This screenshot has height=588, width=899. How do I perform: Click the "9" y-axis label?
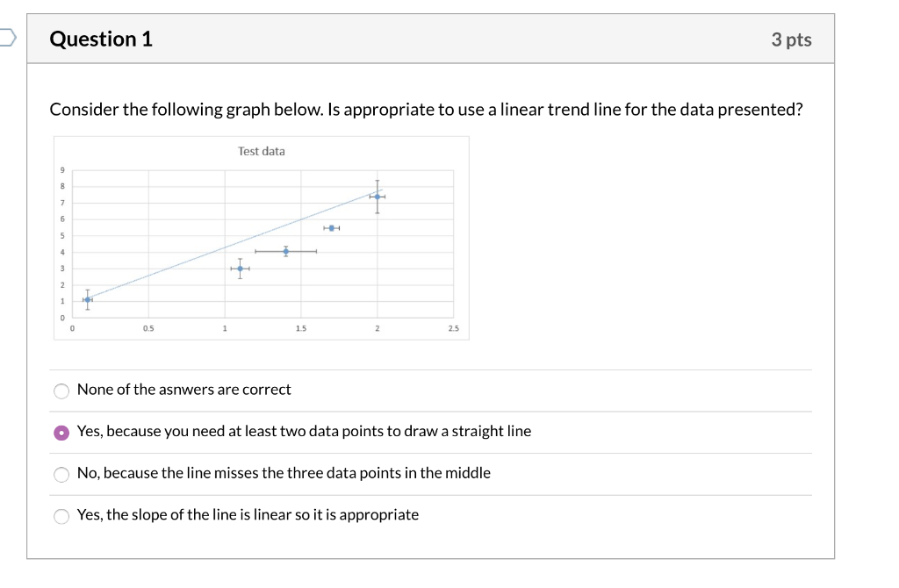pos(62,170)
